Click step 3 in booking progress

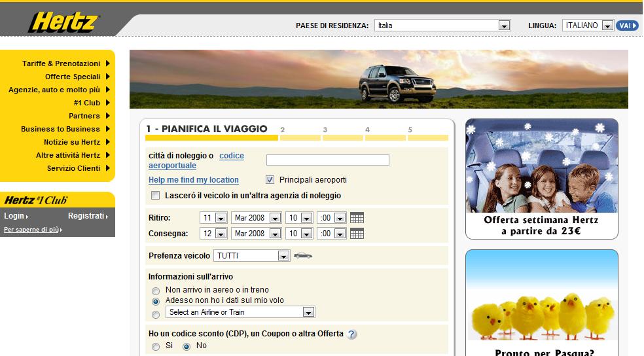tap(343, 133)
